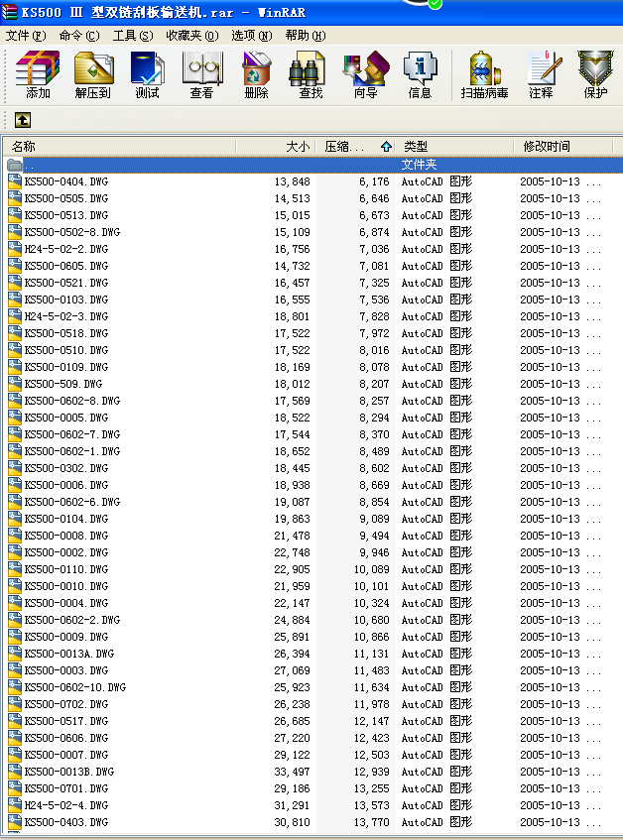Viewport: 623px width, 840px height.
Task: Select file KS500-0013B.DWG
Action: pos(69,772)
